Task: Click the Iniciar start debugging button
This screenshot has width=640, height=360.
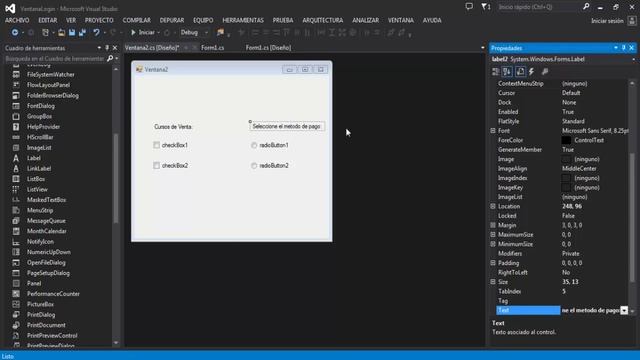Action: [x=142, y=32]
